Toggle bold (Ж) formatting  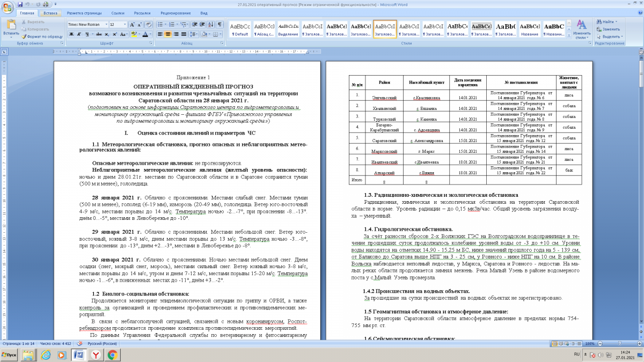tap(71, 34)
